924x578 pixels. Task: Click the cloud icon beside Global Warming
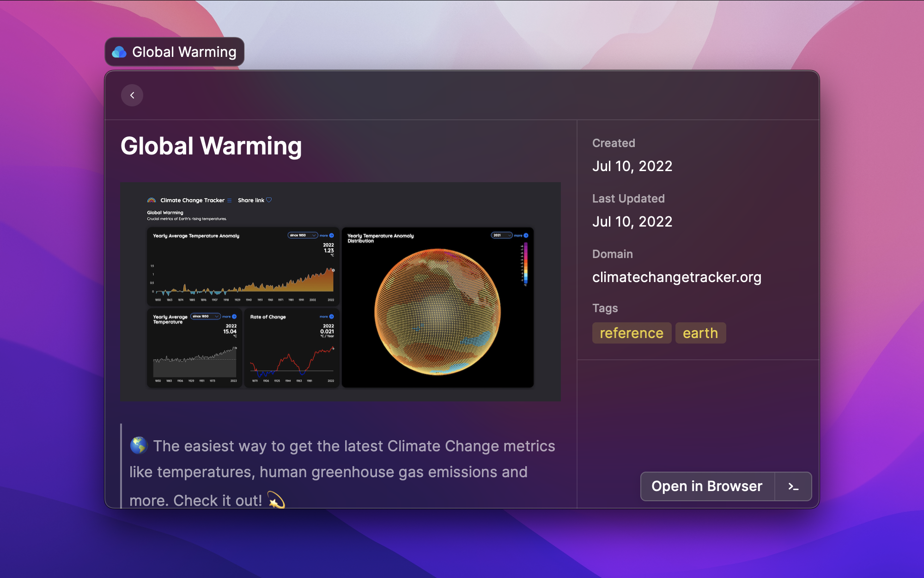(x=119, y=52)
